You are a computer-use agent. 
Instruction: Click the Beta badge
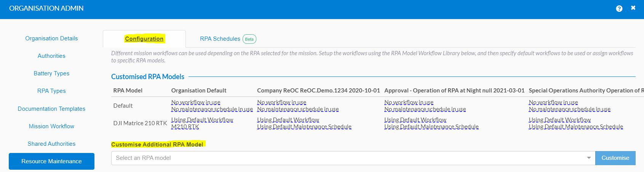click(249, 39)
